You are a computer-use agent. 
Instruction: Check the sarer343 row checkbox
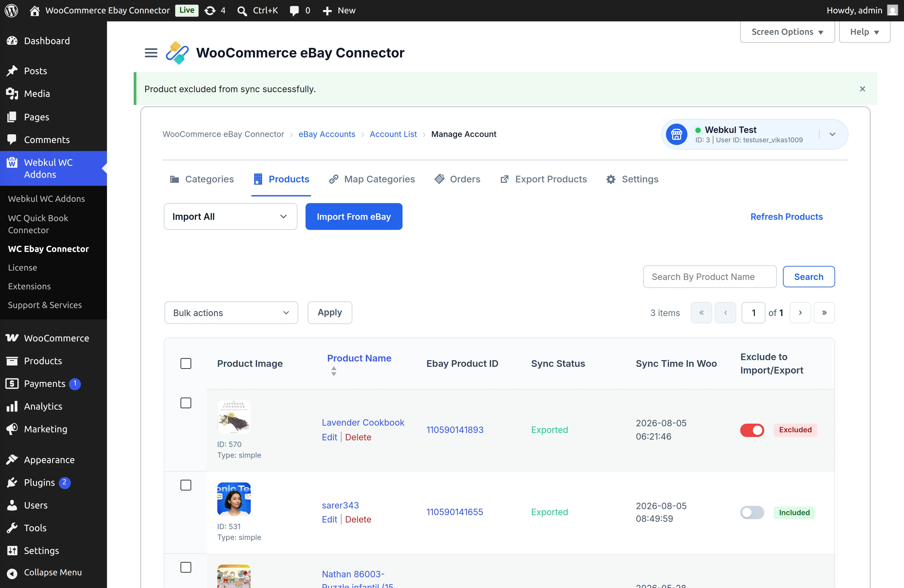[186, 485]
